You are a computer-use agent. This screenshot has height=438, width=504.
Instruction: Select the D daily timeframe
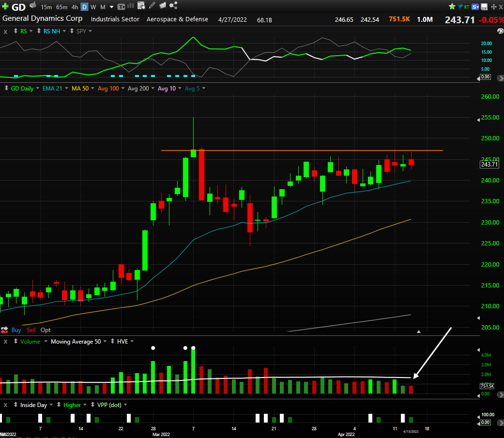tap(84, 7)
